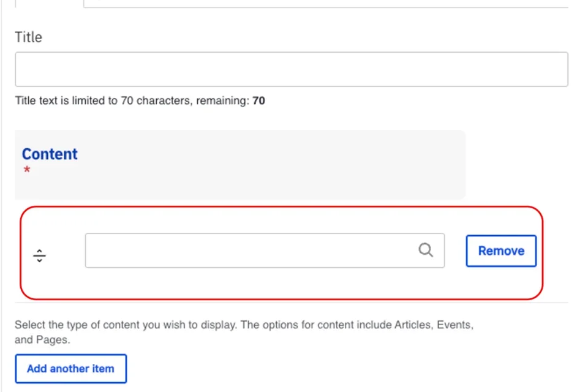The width and height of the screenshot is (588, 392).
Task: Click the Title input field
Action: coord(291,69)
